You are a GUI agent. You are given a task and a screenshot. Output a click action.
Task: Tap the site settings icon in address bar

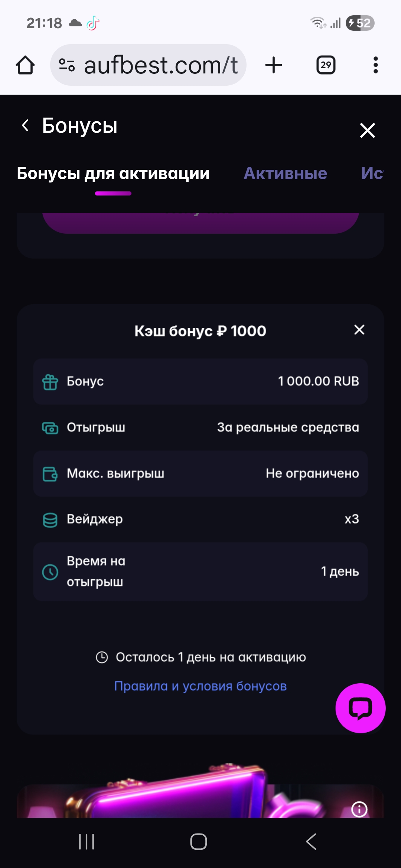(67, 65)
